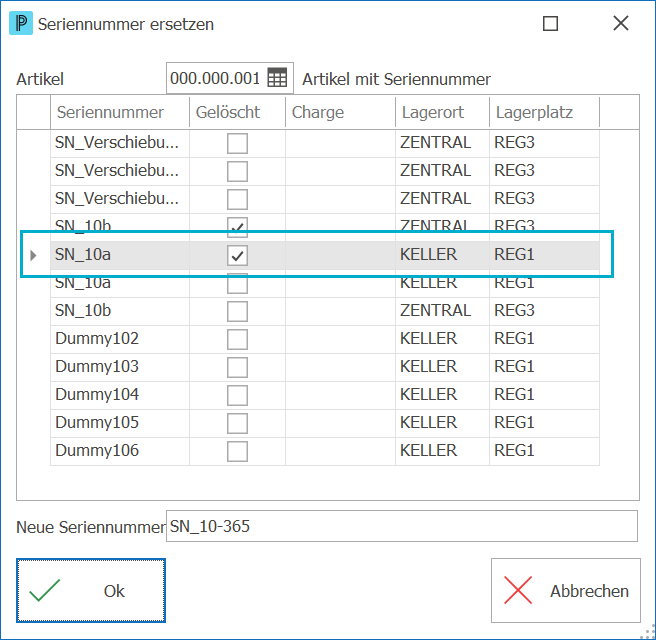
Task: Maximize the Seriennummer ersetzen dialog
Action: tap(550, 23)
